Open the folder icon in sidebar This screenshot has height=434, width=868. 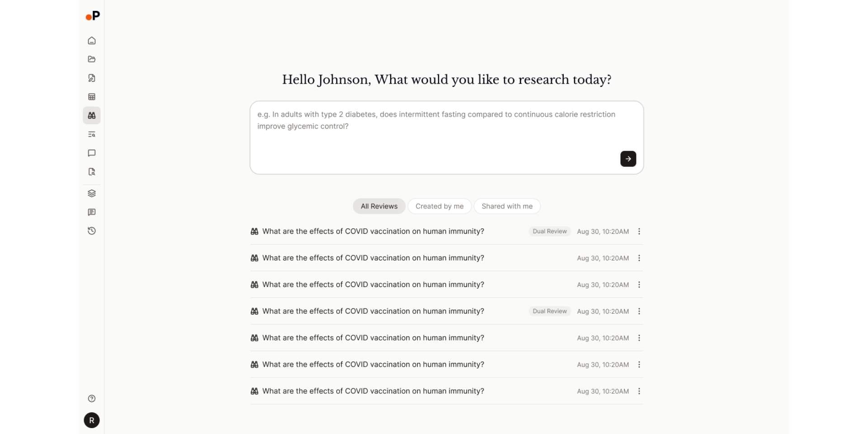pos(92,59)
